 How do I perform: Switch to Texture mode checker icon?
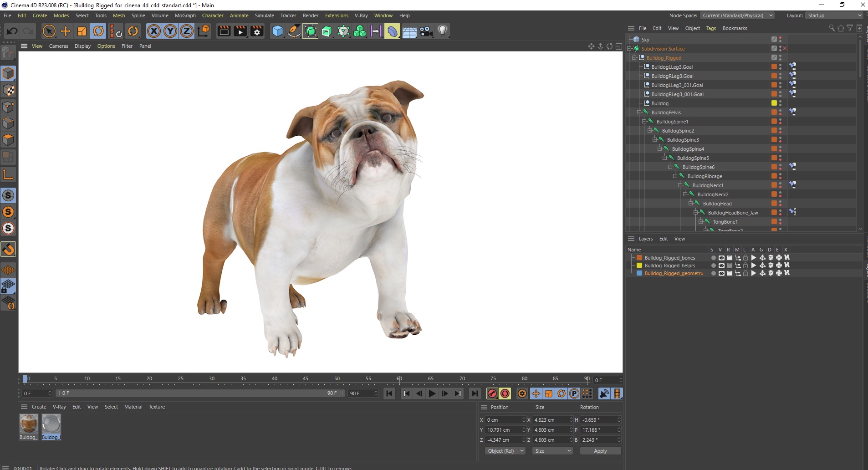pyautogui.click(x=8, y=90)
